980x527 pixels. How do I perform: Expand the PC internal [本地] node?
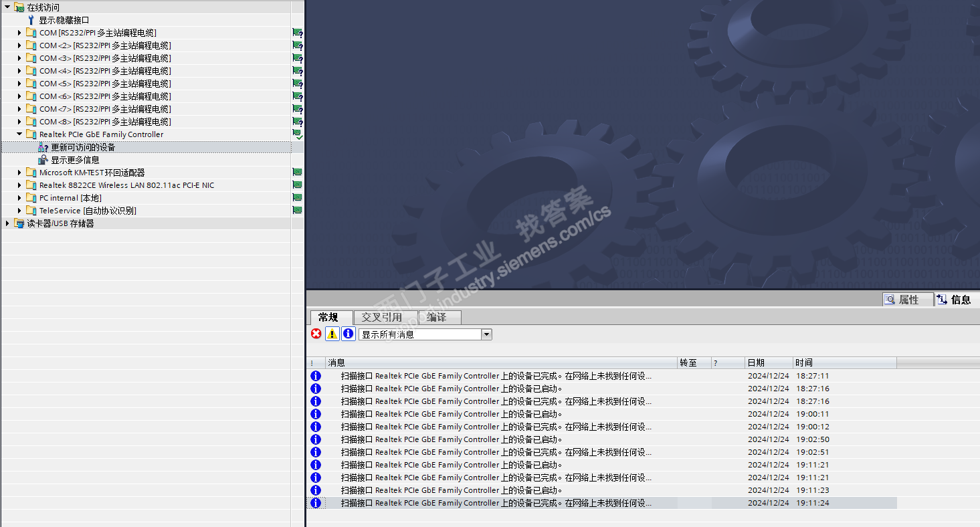click(x=19, y=198)
